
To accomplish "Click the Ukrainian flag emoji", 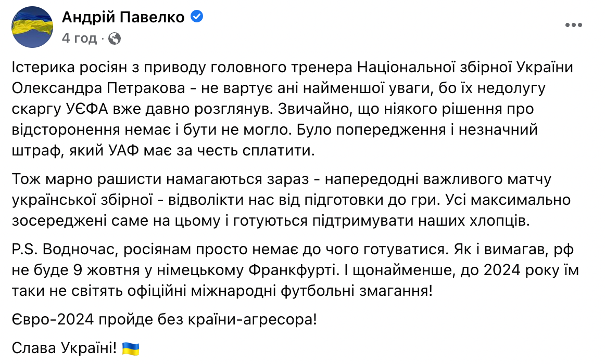I will click(x=130, y=348).
